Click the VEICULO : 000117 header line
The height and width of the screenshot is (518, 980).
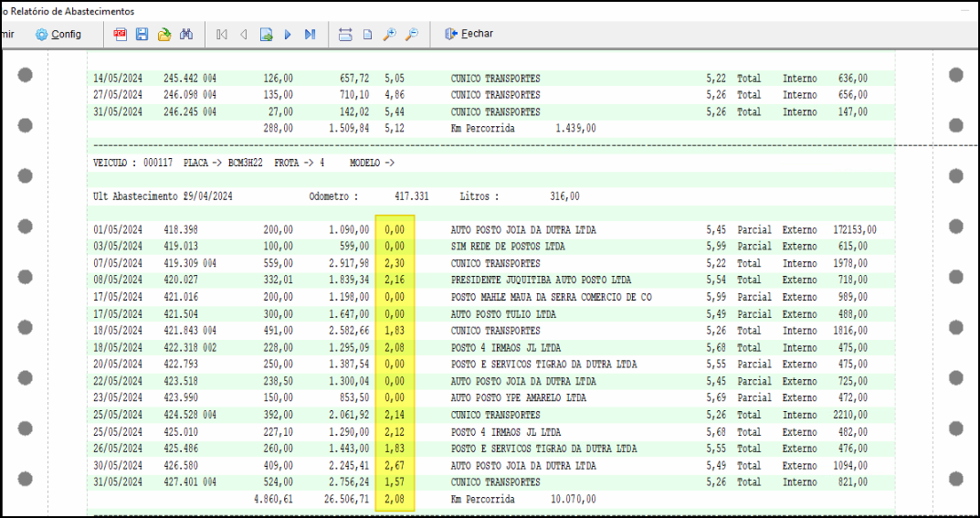(x=245, y=163)
